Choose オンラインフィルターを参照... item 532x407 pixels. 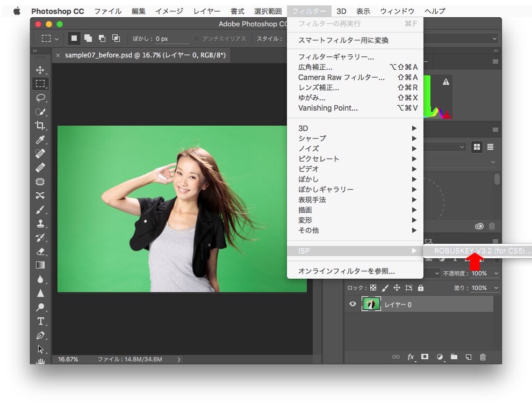point(355,271)
